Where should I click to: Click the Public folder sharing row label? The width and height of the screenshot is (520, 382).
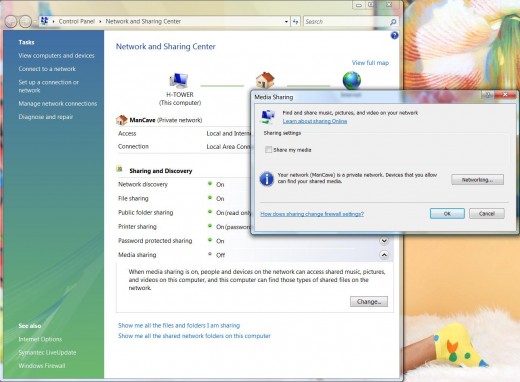145,213
